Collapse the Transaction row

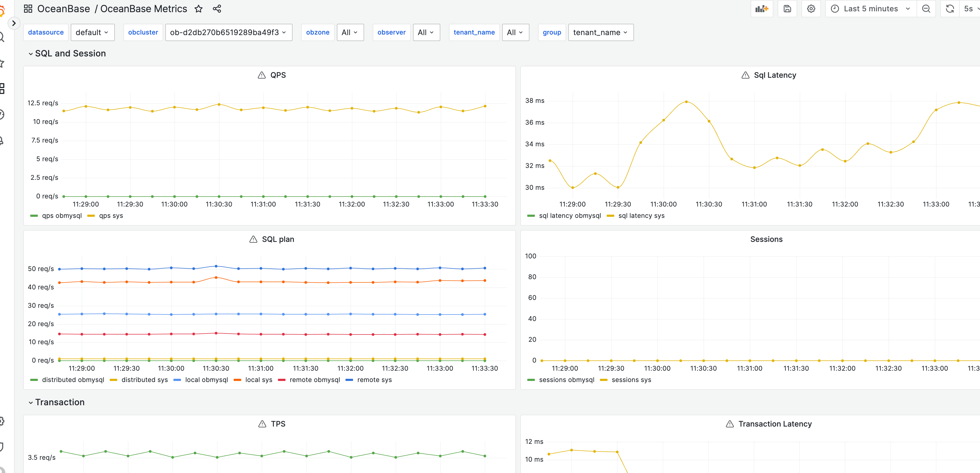click(56, 402)
